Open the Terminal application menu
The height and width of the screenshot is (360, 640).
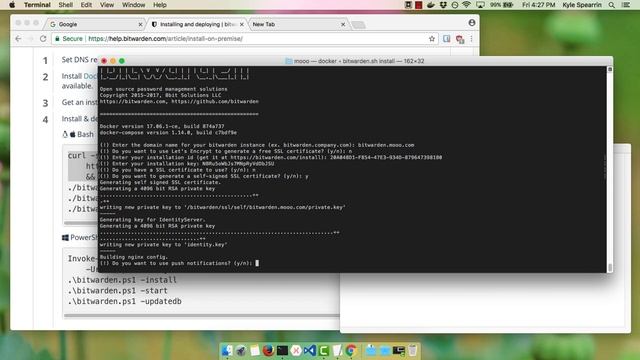(37, 5)
